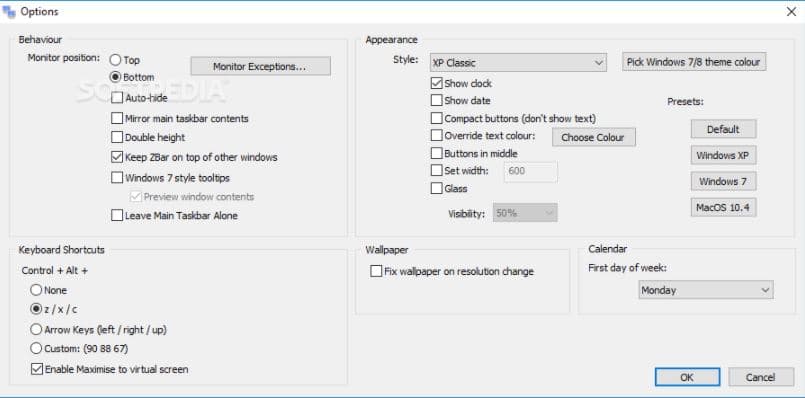
Task: Click the Choose Colour button
Action: click(593, 138)
